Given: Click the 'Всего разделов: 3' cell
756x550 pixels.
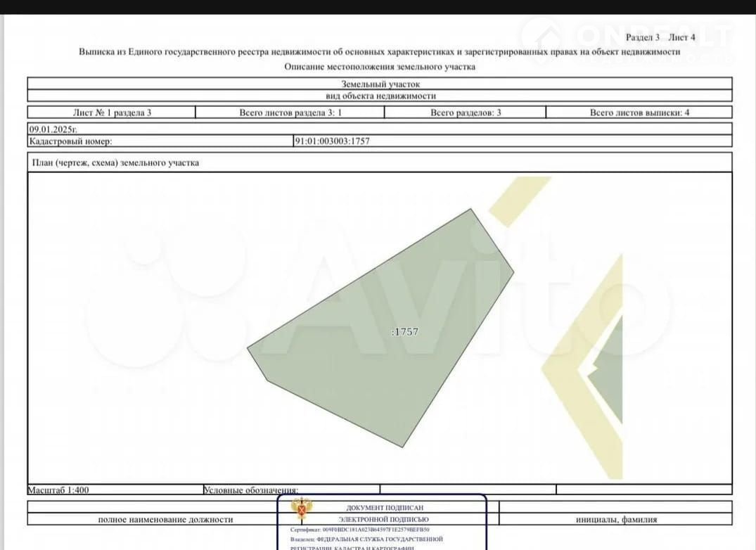Looking at the screenshot, I should [x=466, y=113].
